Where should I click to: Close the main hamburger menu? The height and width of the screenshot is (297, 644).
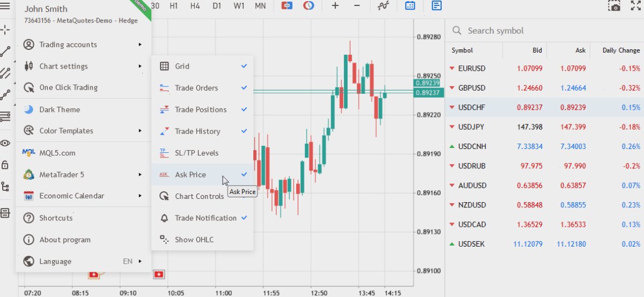click(x=5, y=5)
